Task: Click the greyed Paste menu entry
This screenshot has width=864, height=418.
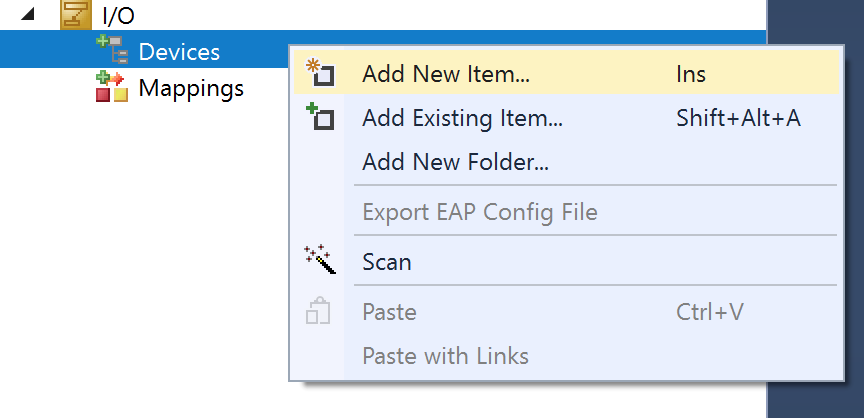Action: [x=566, y=312]
